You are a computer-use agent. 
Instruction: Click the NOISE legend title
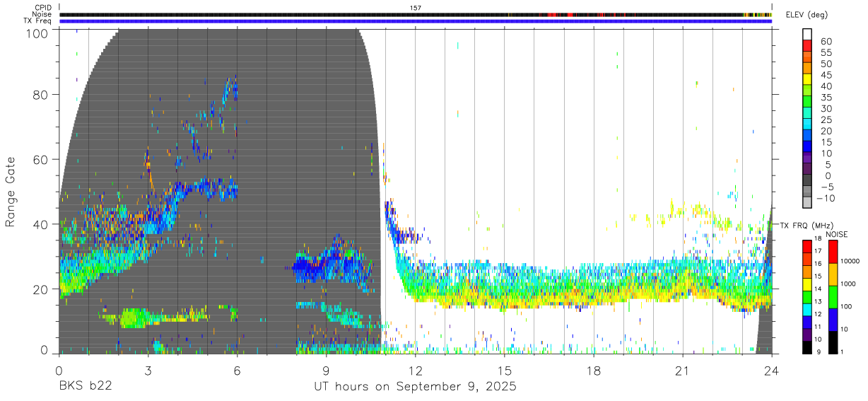pyautogui.click(x=836, y=234)
